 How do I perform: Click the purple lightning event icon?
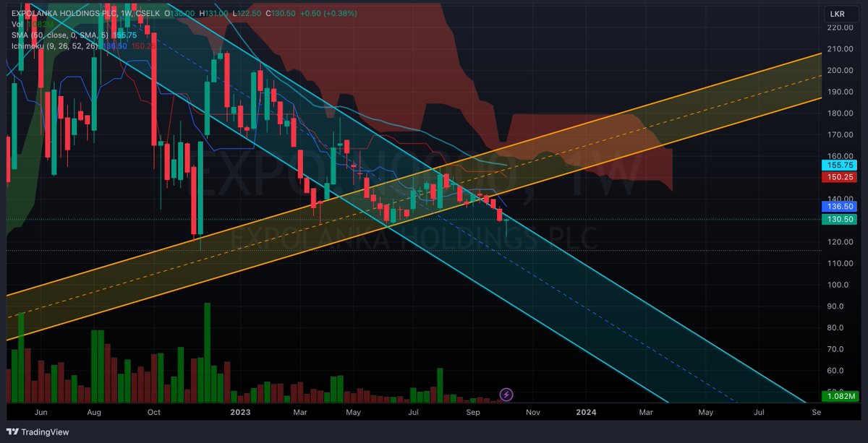pyautogui.click(x=506, y=395)
